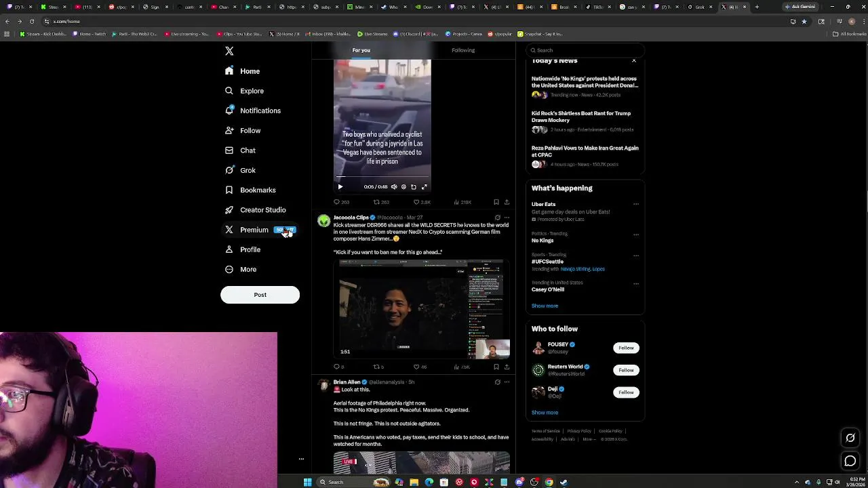Play the Las Vegas video

tap(340, 187)
